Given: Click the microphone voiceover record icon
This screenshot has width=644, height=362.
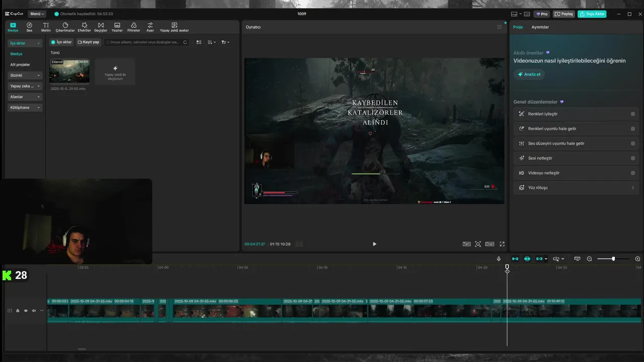Looking at the screenshot, I should coord(499,259).
